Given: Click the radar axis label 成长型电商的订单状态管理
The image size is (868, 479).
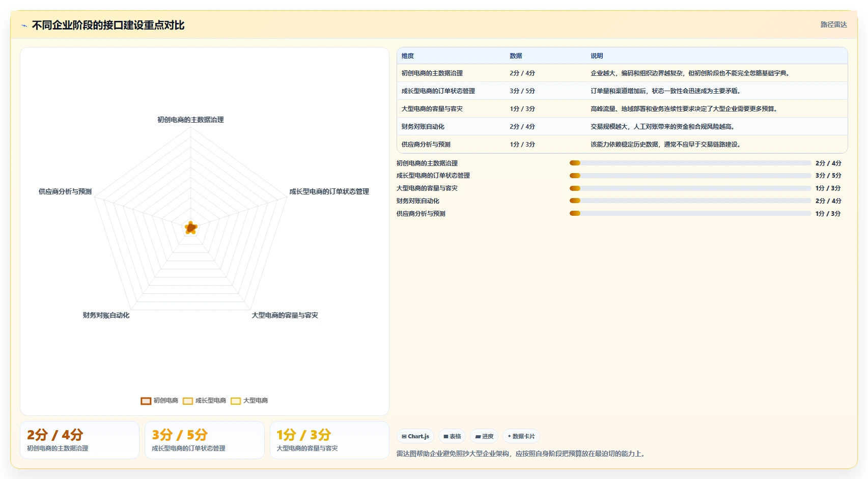Looking at the screenshot, I should 329,191.
